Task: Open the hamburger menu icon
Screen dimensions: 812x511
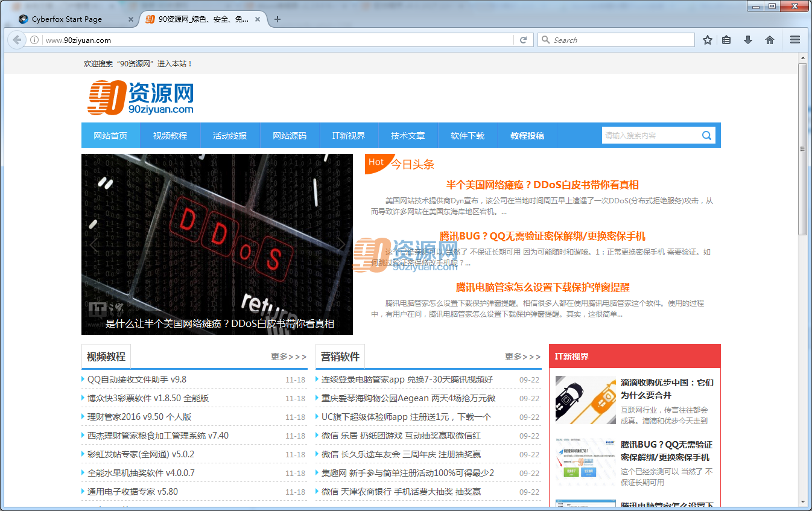Action: 795,40
